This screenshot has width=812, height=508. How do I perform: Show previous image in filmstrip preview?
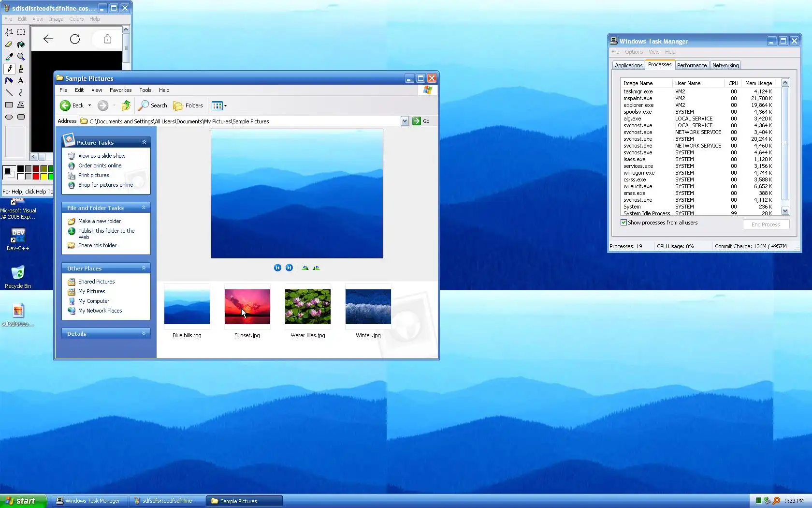[277, 268]
